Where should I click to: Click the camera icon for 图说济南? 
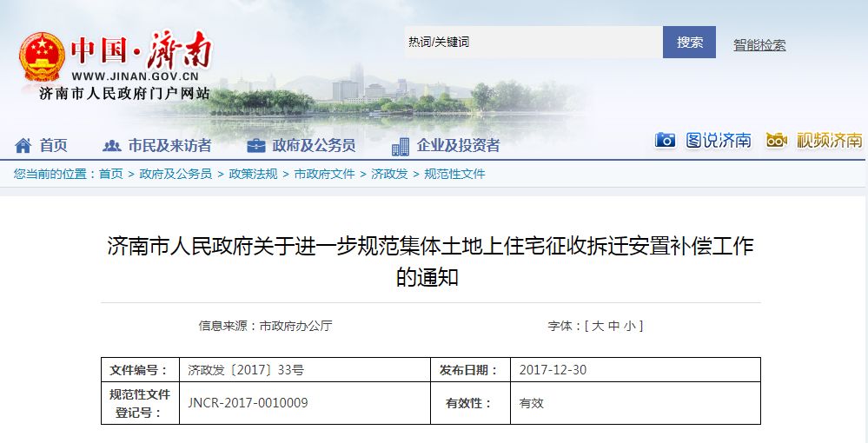click(x=666, y=141)
